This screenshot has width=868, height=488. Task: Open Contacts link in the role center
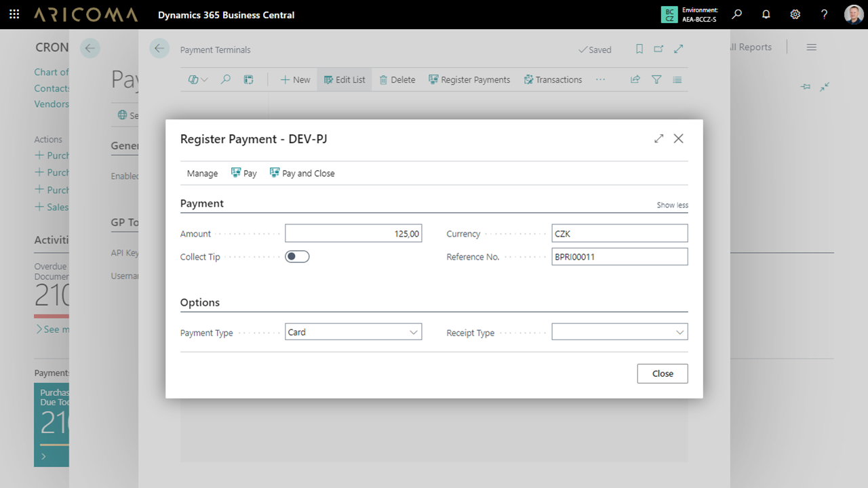(52, 88)
